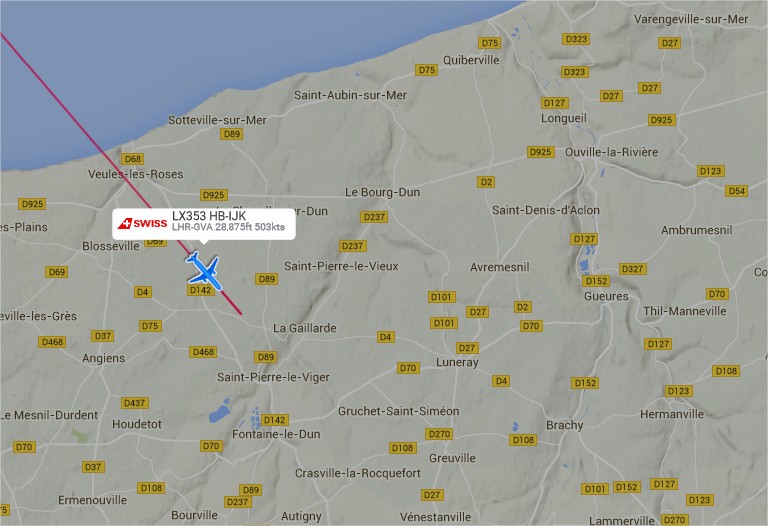Screen dimensions: 768x526
Task: Click the D237 road marker near Saint-Pierre-le-Vieux
Action: click(353, 246)
